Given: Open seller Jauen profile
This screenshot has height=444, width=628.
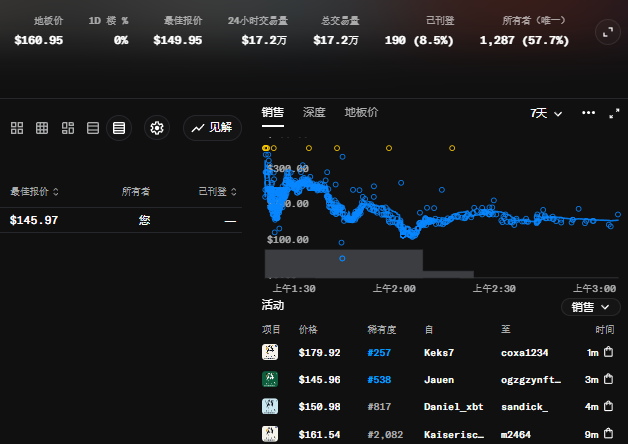Looking at the screenshot, I should coord(439,380).
